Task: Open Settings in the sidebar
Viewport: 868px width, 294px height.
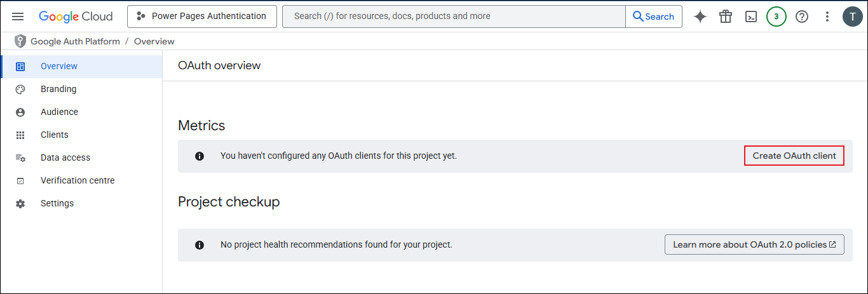Action: coord(81,203)
